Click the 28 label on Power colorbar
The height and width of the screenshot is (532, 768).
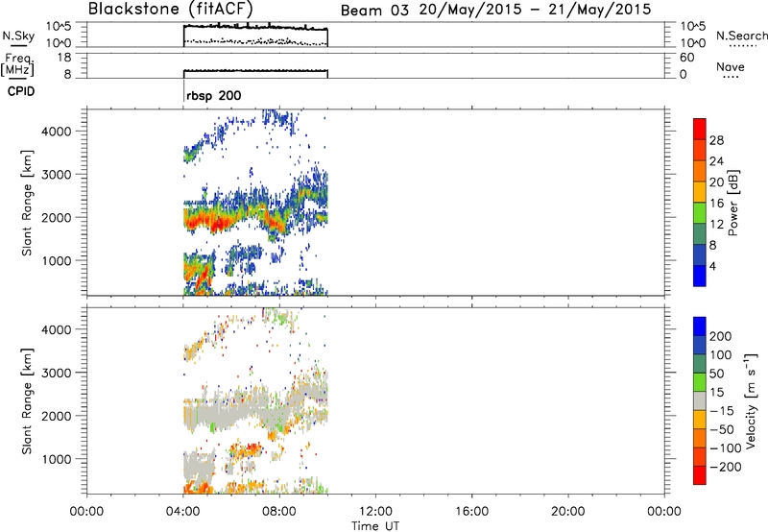(716, 140)
